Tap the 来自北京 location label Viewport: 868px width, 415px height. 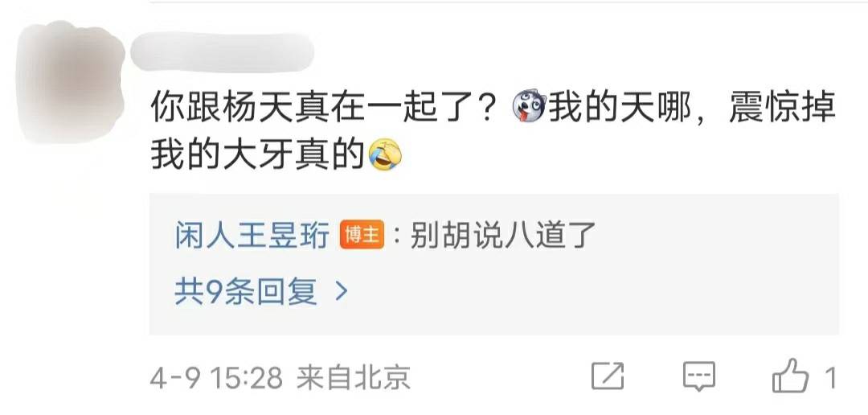click(x=354, y=379)
